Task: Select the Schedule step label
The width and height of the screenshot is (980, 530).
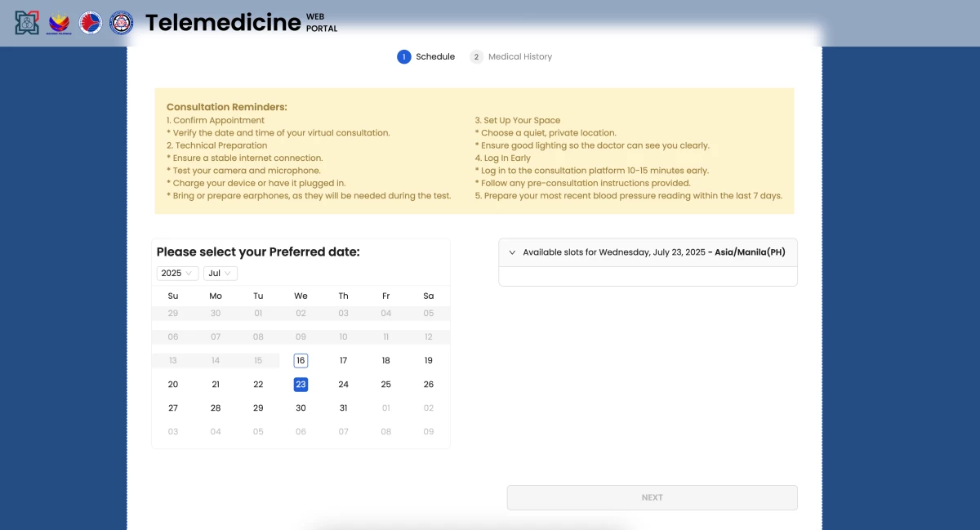Action: pyautogui.click(x=434, y=56)
